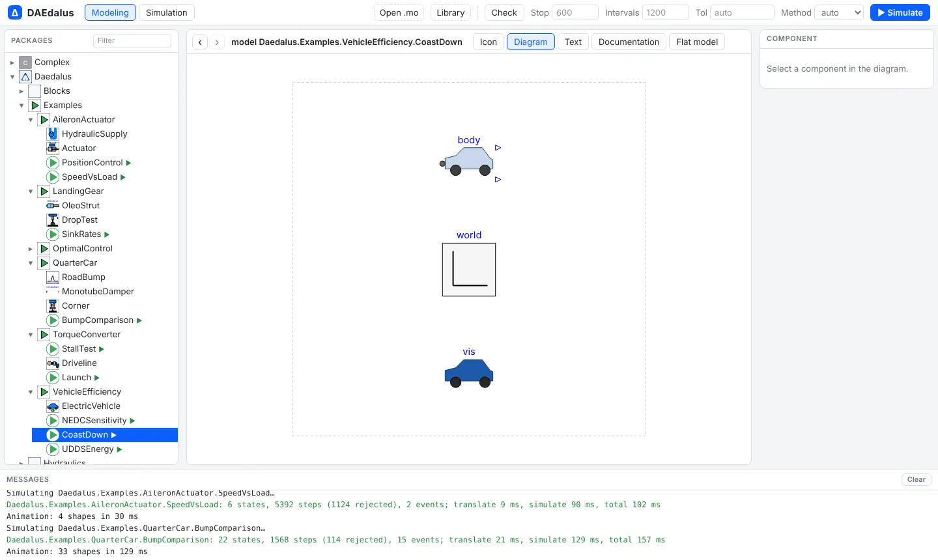Collapse the AileronActuator package
This screenshot has height=560, width=938.
(31, 120)
